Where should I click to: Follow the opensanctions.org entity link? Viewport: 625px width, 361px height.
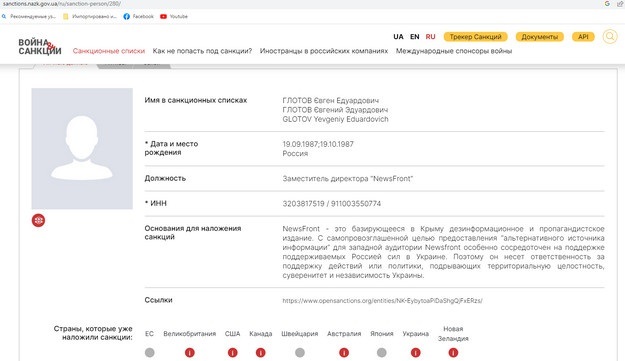point(382,301)
